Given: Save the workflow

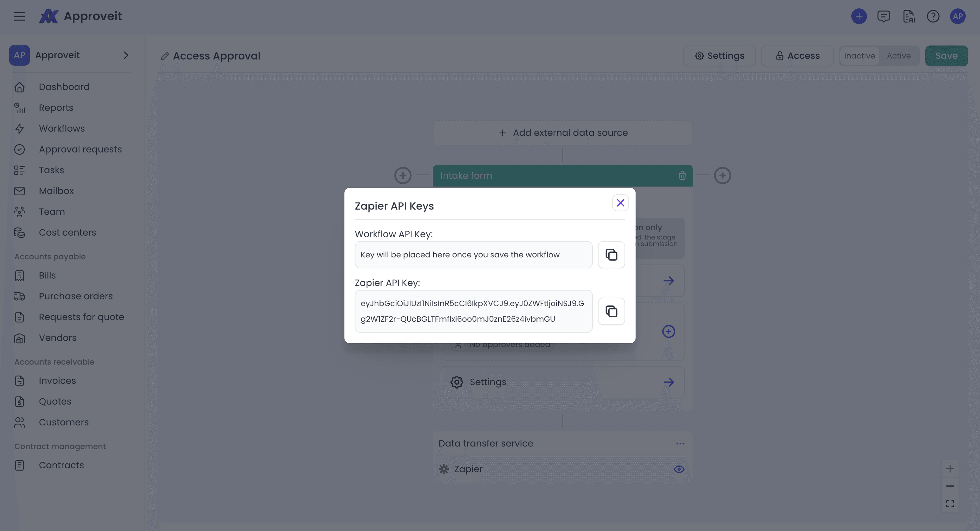Looking at the screenshot, I should click(946, 56).
